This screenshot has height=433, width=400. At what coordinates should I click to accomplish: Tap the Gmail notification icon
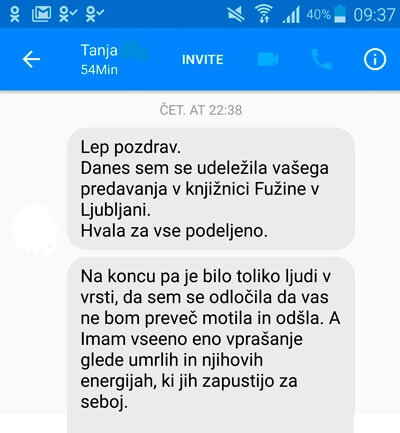tap(41, 14)
